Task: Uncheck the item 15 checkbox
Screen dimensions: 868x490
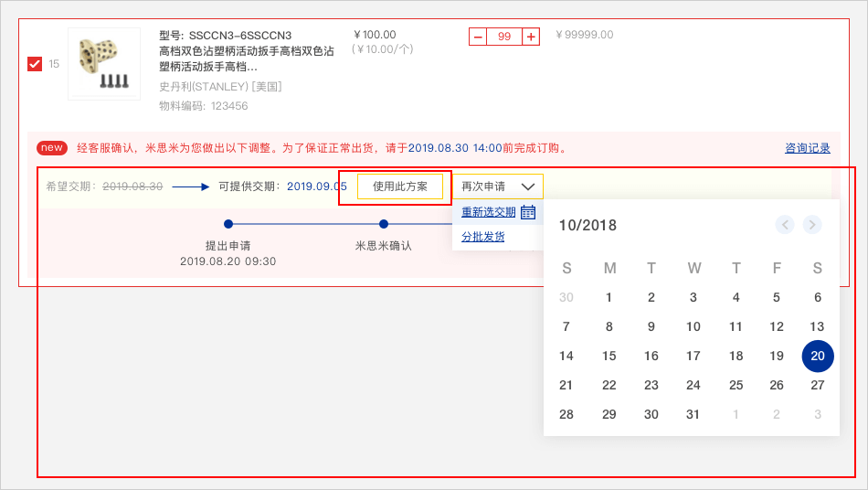Action: [35, 64]
